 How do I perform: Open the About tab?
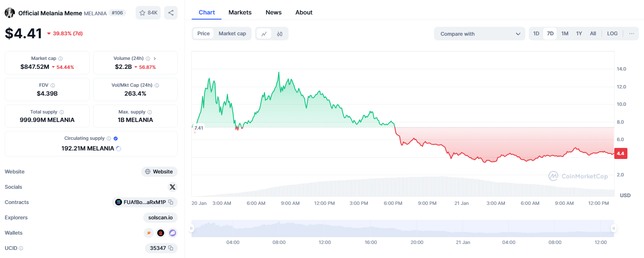click(304, 12)
